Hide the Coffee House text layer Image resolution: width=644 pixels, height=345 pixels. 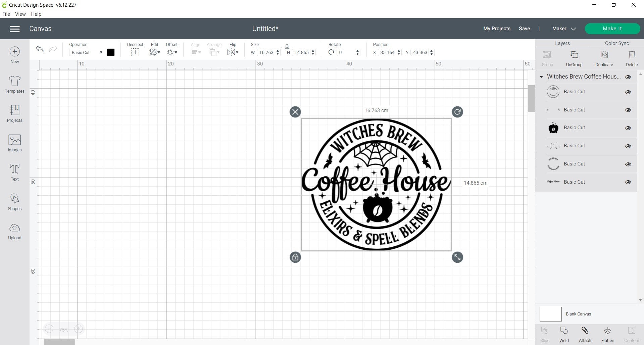coord(628,182)
